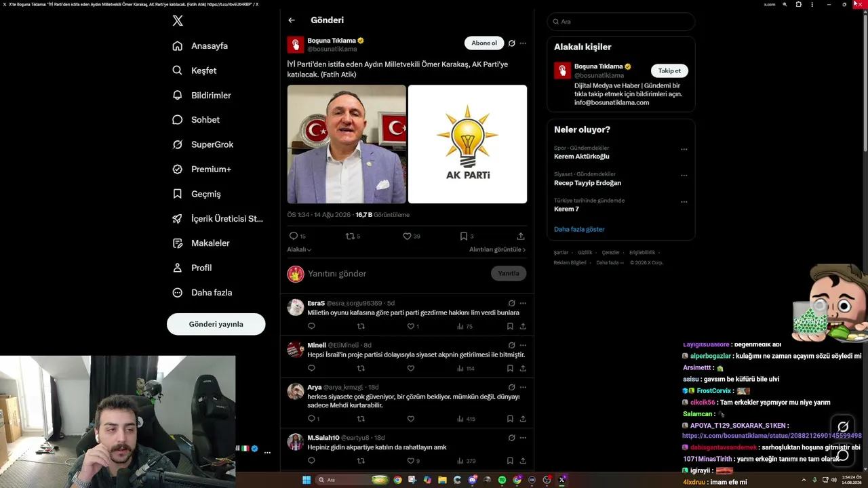This screenshot has height=488, width=868.
Task: Click the Gönderi yayınla button
Action: [x=216, y=324]
